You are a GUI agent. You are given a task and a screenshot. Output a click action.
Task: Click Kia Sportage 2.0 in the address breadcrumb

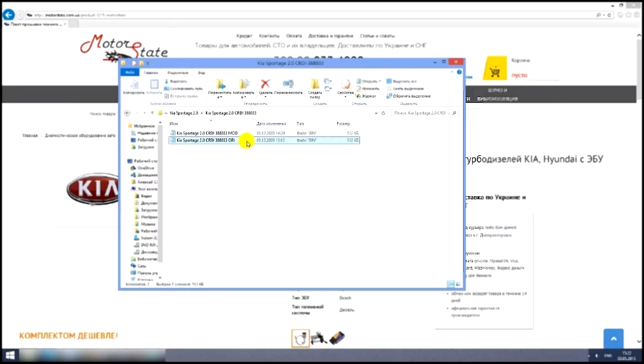(x=184, y=113)
